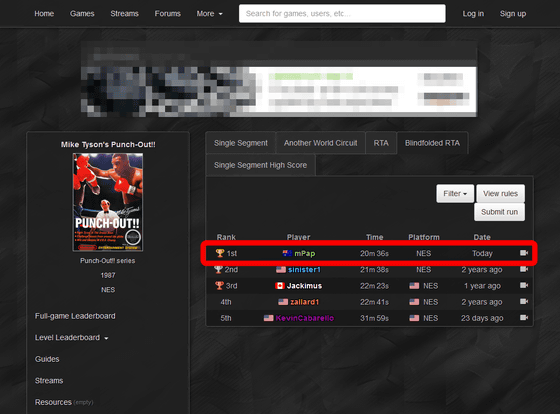This screenshot has width=560, height=414.
Task: Click the silver trophy icon for 2nd place
Action: pyautogui.click(x=218, y=269)
